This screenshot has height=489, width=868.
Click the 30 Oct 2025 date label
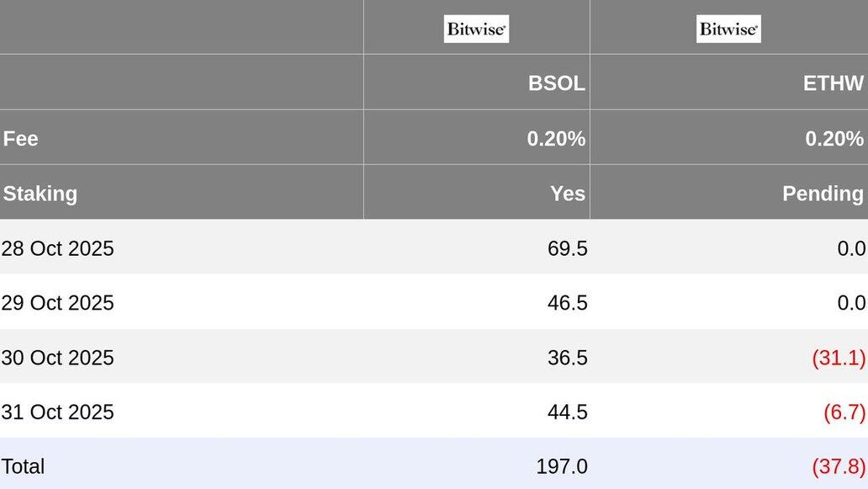57,358
